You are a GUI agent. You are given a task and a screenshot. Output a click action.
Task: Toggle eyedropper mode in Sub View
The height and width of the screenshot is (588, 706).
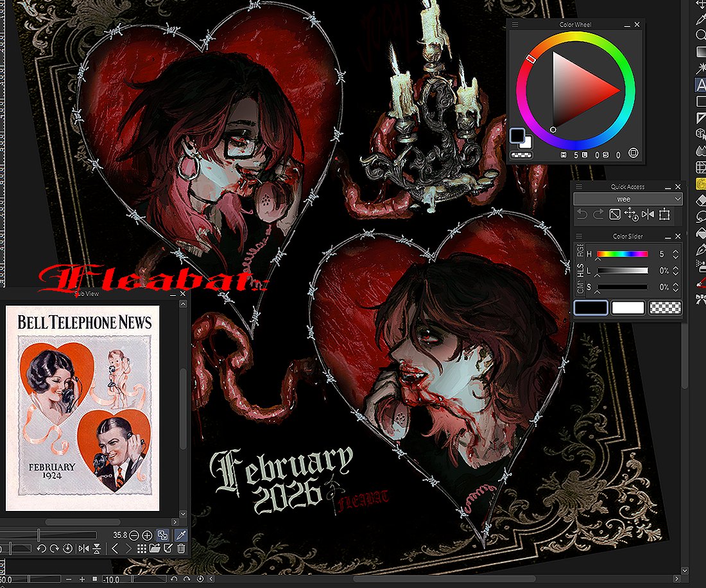(x=180, y=535)
